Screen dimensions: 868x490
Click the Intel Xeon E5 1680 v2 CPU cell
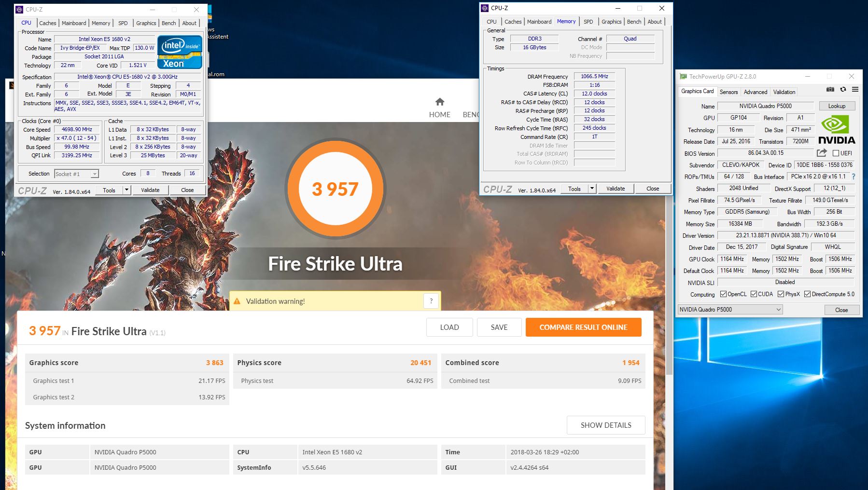(x=367, y=452)
